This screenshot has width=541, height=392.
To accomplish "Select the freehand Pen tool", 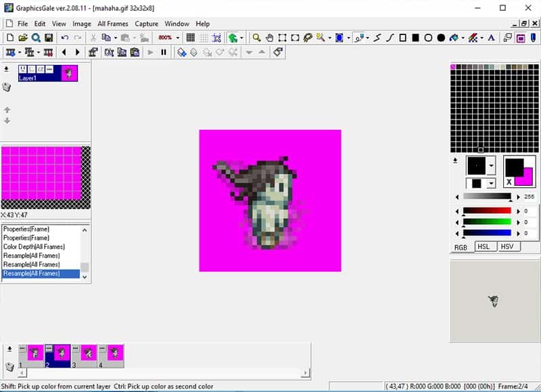I will click(359, 38).
